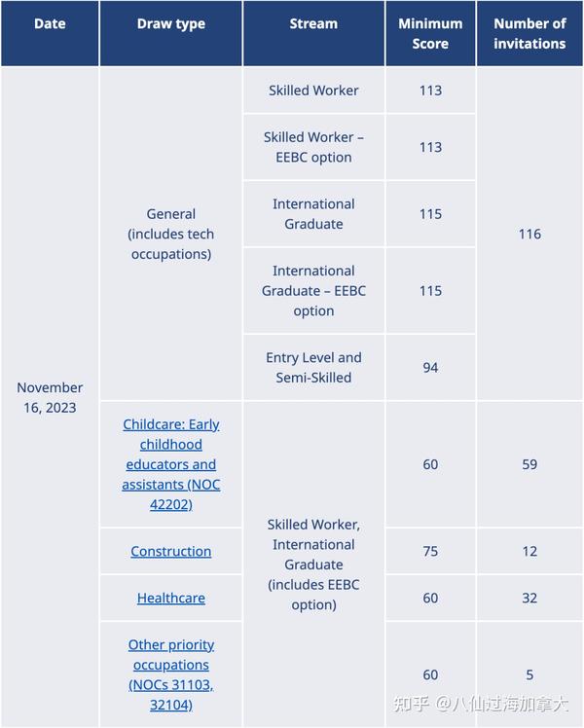Viewport: 584px width, 728px height.
Task: Click the Draw type column header
Action: (x=171, y=33)
